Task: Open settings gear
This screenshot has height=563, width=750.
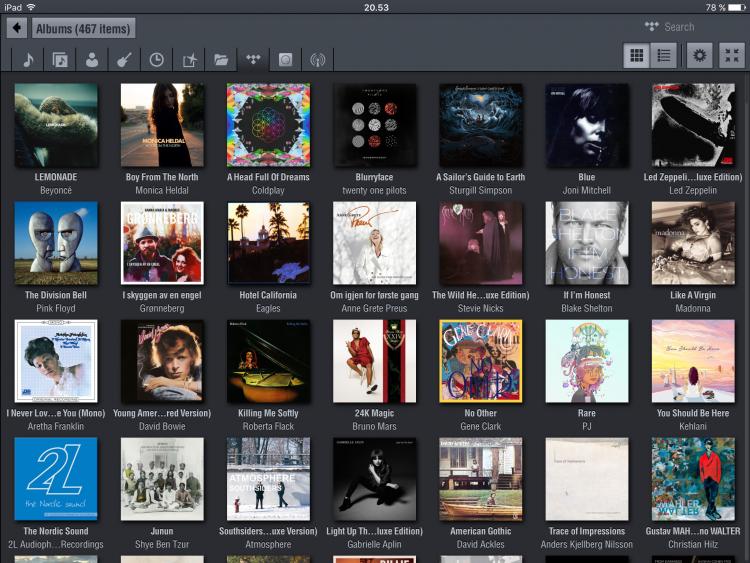Action: (x=699, y=55)
